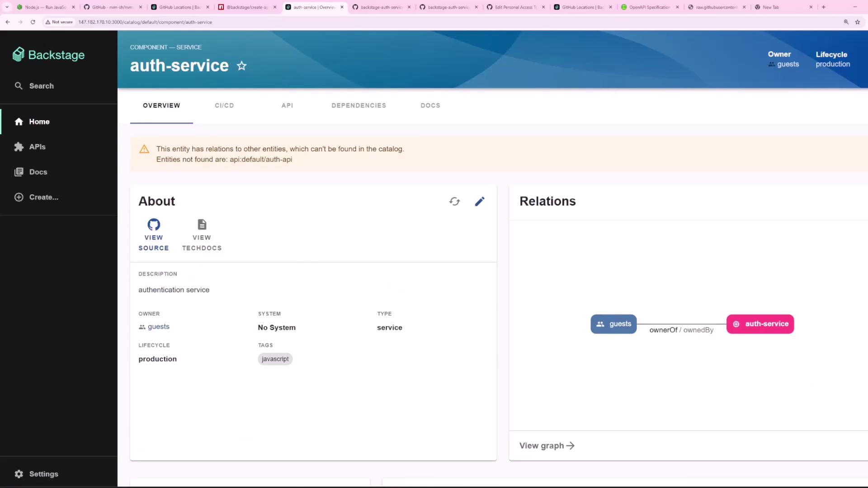The image size is (868, 488).
Task: Click the 'authentication service' description text
Action: pos(174,290)
